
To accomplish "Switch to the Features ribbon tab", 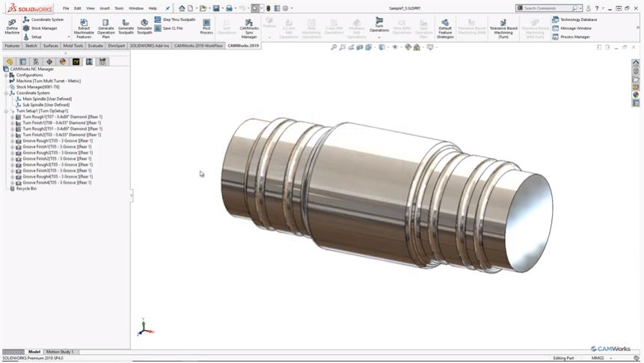I will pyautogui.click(x=12, y=46).
